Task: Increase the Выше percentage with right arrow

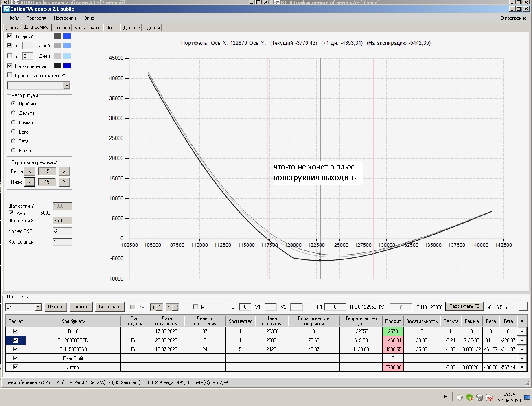Action: click(64, 171)
